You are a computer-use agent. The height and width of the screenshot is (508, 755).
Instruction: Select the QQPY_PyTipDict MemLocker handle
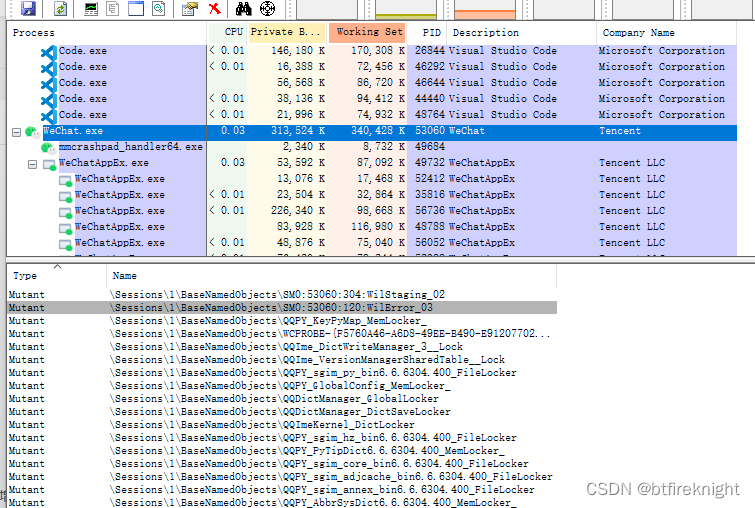[x=282, y=451]
